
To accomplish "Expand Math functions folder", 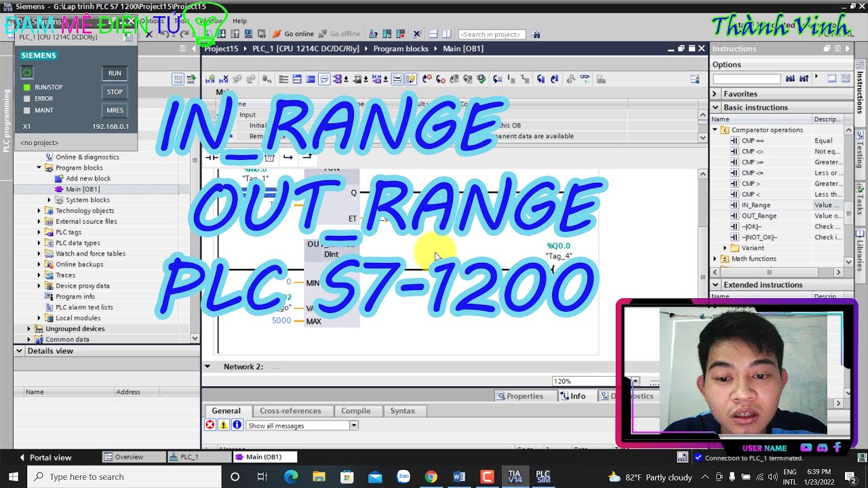I will [715, 259].
